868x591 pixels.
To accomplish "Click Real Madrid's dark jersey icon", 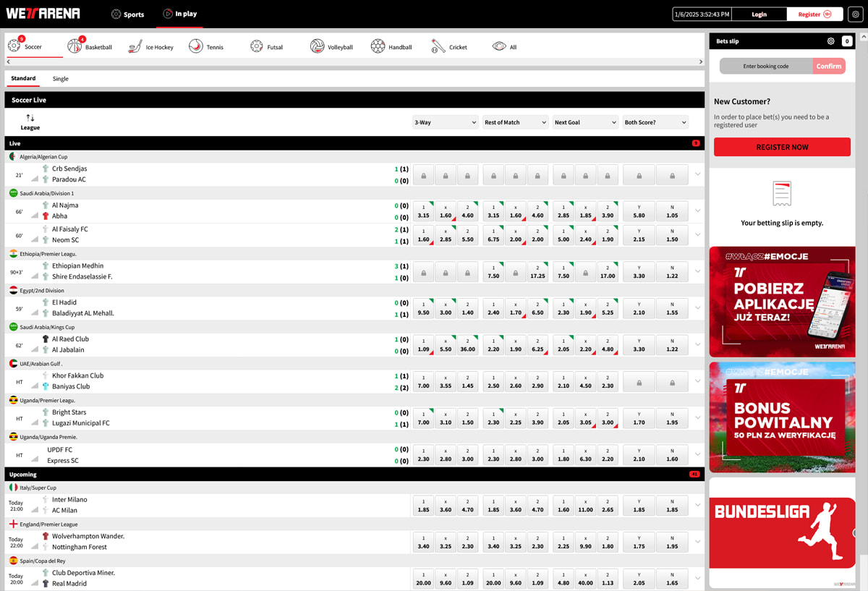I will (x=46, y=583).
